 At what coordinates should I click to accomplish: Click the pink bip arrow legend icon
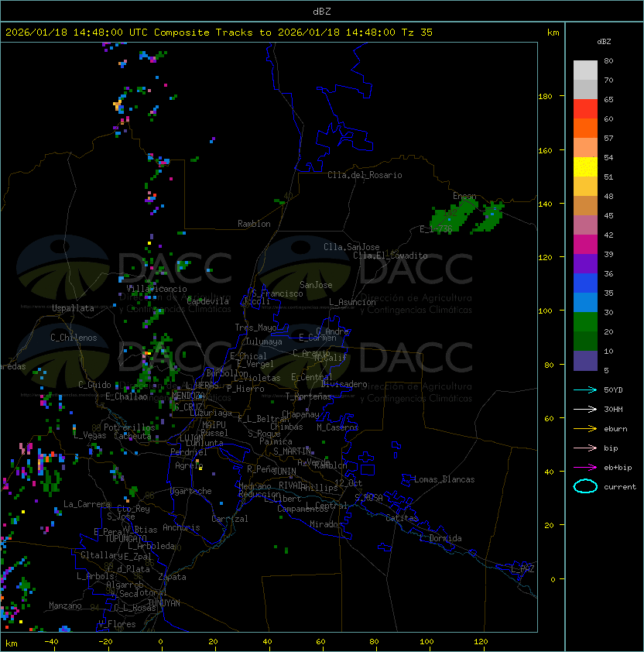(585, 448)
